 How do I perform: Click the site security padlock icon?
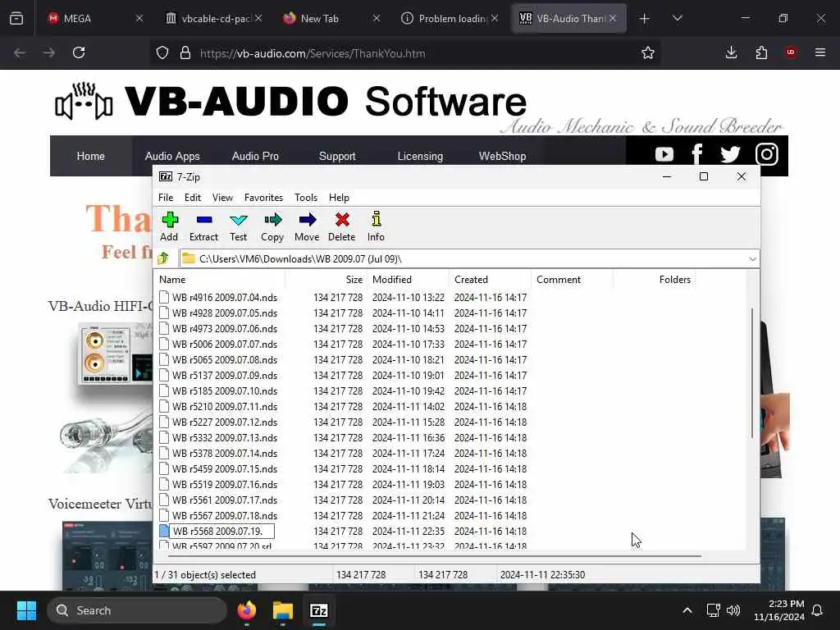pos(185,53)
